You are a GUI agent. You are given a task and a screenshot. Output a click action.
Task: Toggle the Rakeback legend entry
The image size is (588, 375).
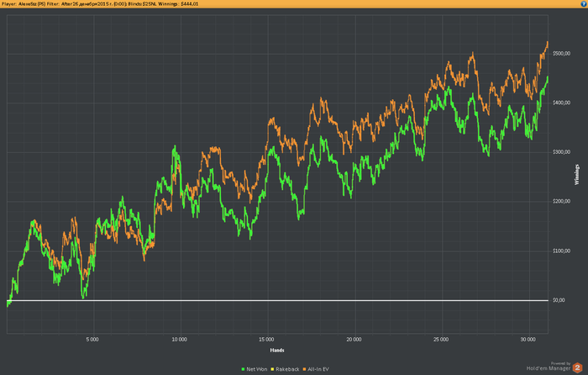click(x=285, y=369)
